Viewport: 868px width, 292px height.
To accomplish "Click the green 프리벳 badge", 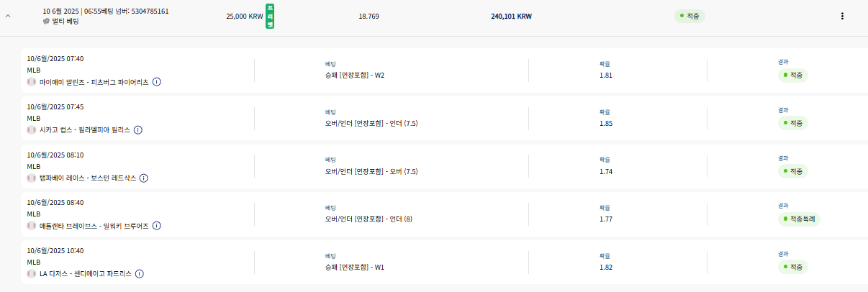I will coord(270,16).
